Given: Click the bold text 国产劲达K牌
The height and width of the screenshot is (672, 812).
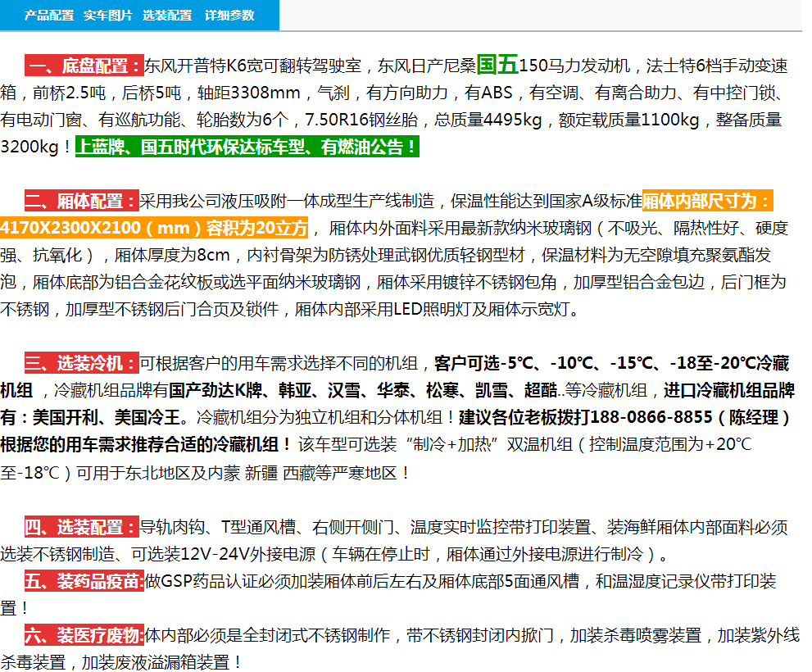Looking at the screenshot, I should point(215,390).
